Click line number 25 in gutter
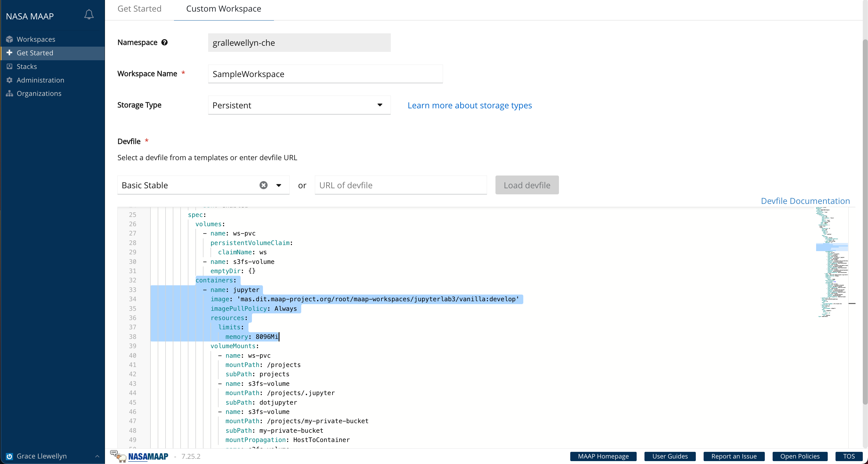The width and height of the screenshot is (868, 464). [x=132, y=215]
